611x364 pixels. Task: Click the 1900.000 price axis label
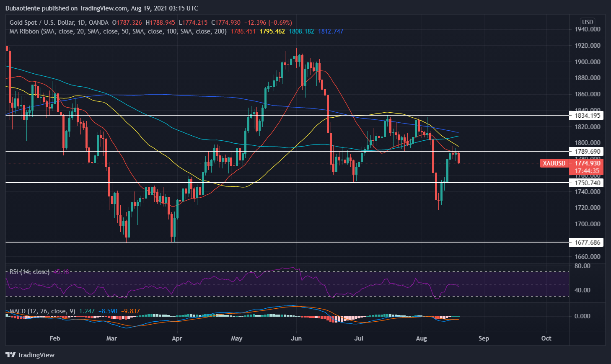point(587,62)
